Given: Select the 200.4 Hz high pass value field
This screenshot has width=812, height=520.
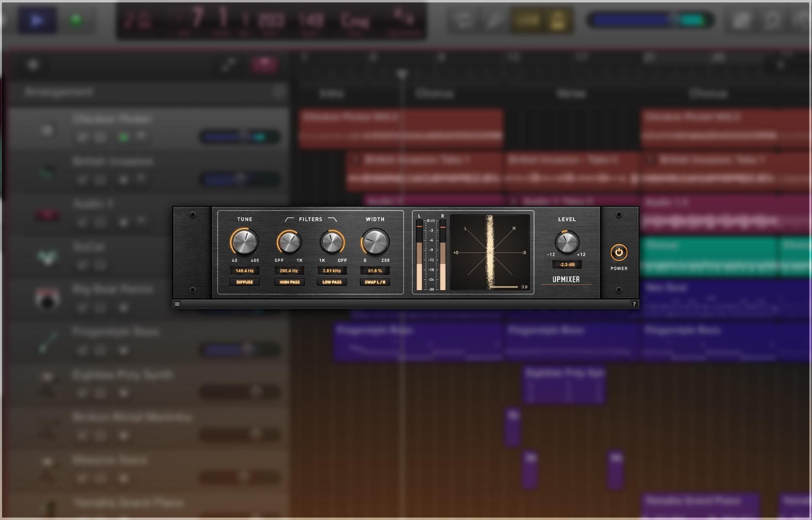Looking at the screenshot, I should pyautogui.click(x=289, y=271).
